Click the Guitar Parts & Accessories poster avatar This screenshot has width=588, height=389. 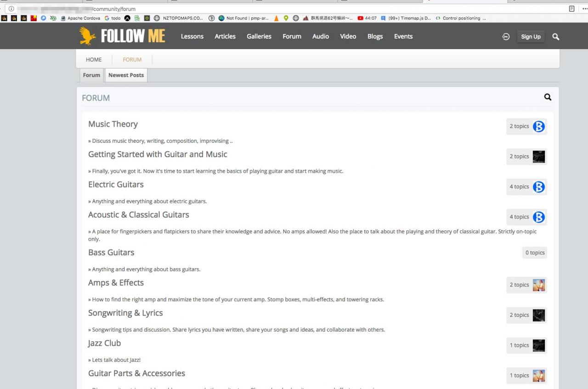click(539, 376)
